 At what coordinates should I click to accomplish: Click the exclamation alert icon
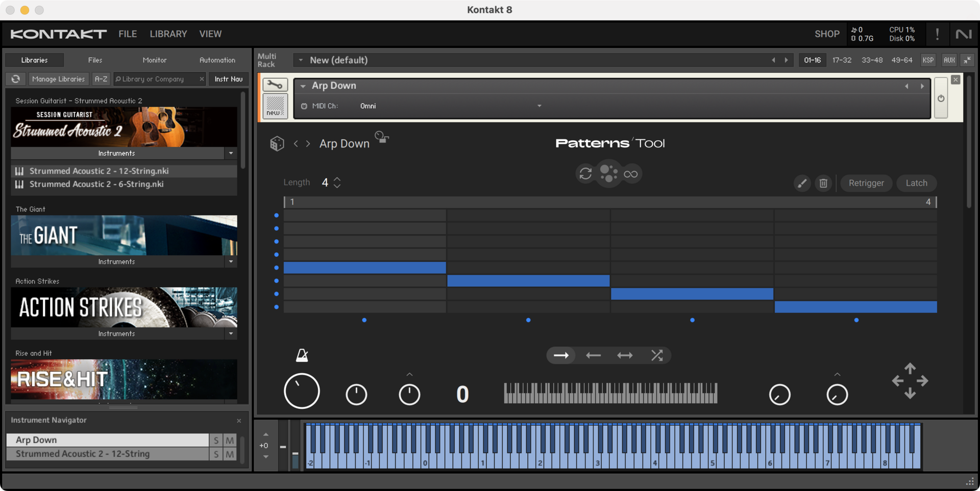[937, 34]
